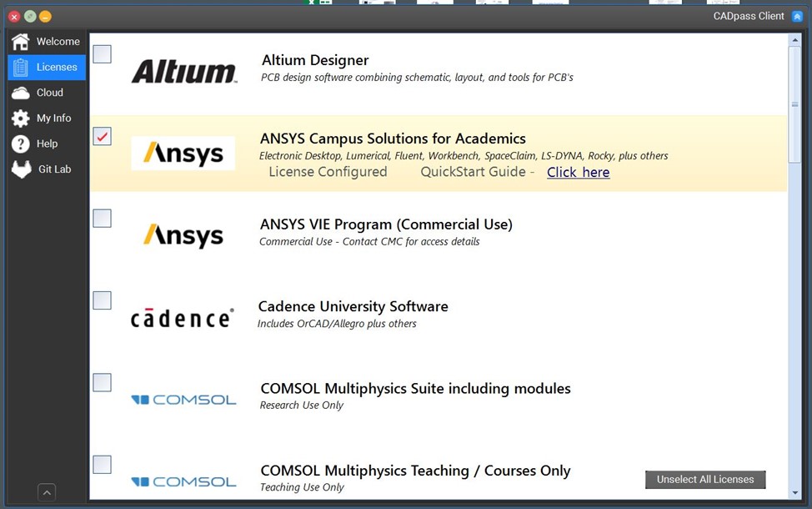The width and height of the screenshot is (812, 509).
Task: Click the Cloud icon in sidebar
Action: 21,93
